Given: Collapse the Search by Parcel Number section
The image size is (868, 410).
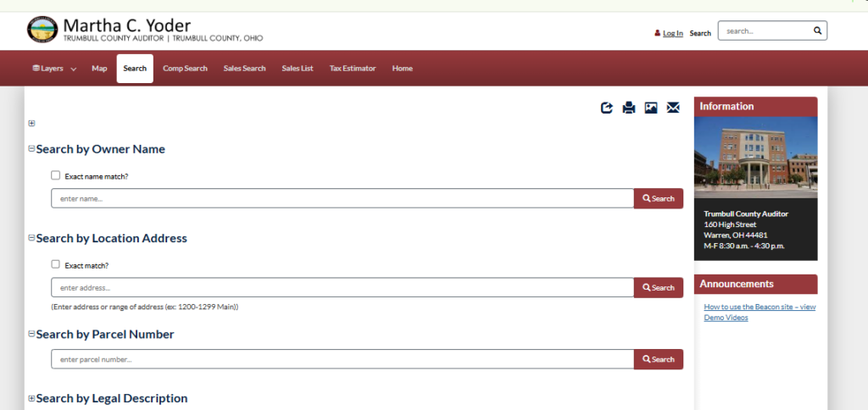Looking at the screenshot, I should 31,335.
